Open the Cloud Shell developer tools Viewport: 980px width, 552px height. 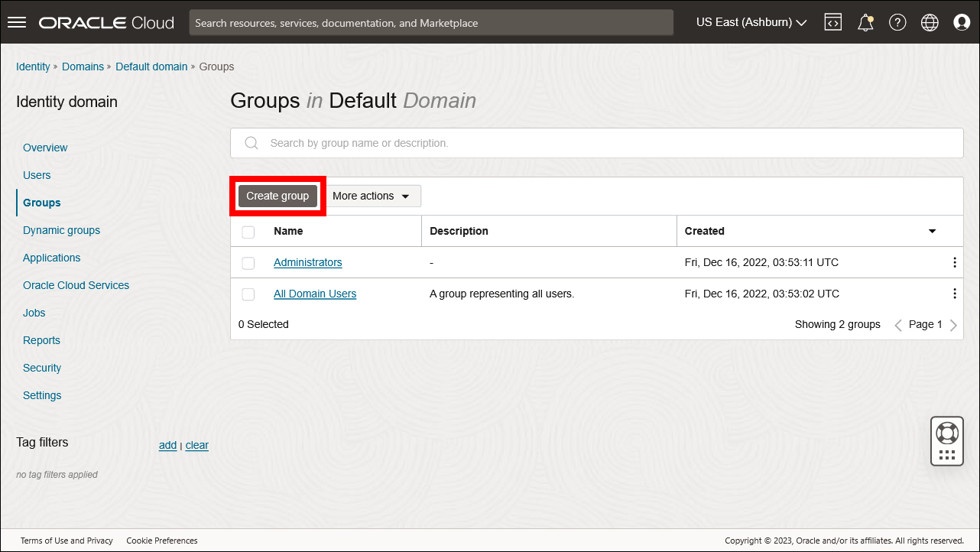[x=832, y=21]
